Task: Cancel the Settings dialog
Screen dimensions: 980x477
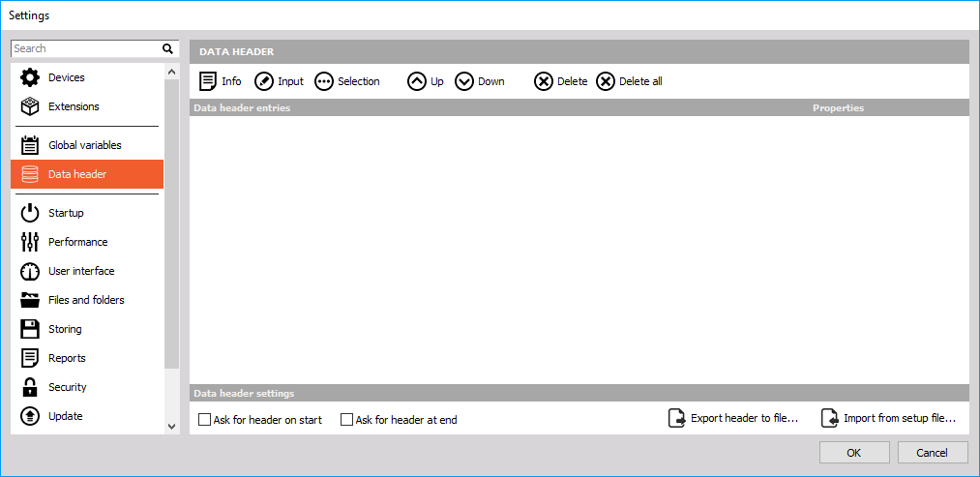Action: [933, 453]
